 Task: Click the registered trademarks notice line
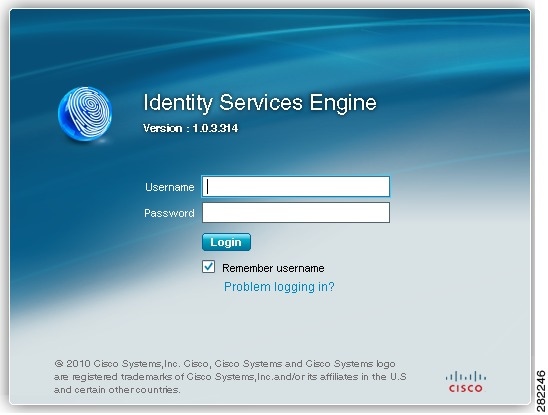pos(230,377)
